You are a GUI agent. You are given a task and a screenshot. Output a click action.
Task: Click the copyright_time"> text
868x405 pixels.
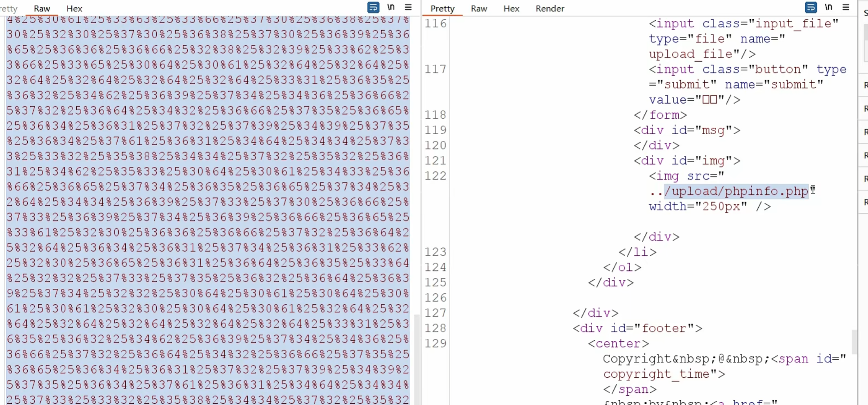point(664,374)
